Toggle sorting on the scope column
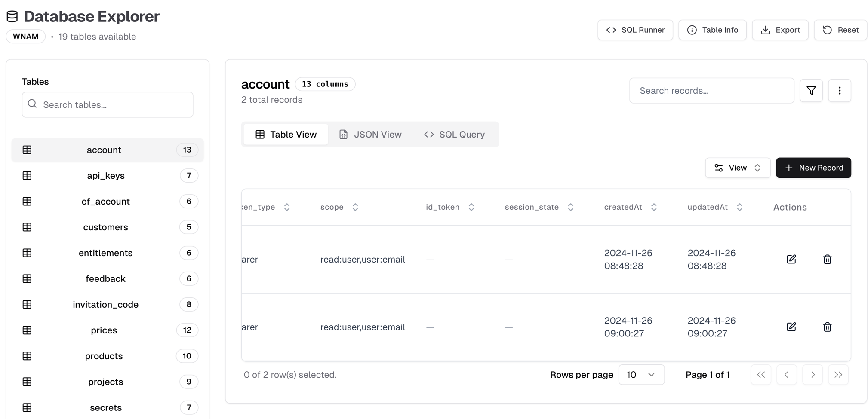 click(355, 207)
